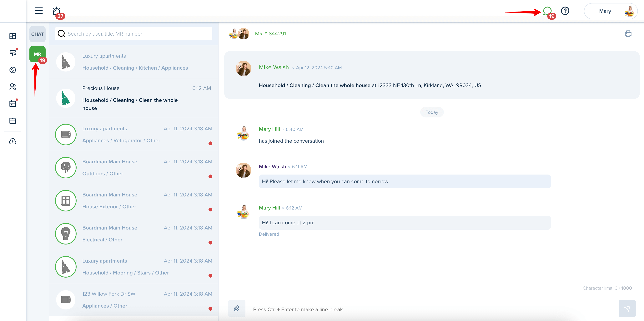Open Precious House Clean the whole house chat

[134, 98]
